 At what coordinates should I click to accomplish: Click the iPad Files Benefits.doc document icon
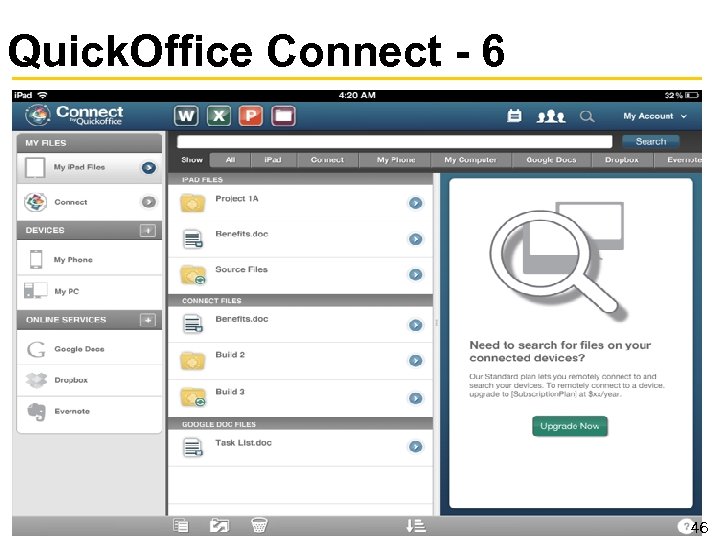[x=192, y=239]
